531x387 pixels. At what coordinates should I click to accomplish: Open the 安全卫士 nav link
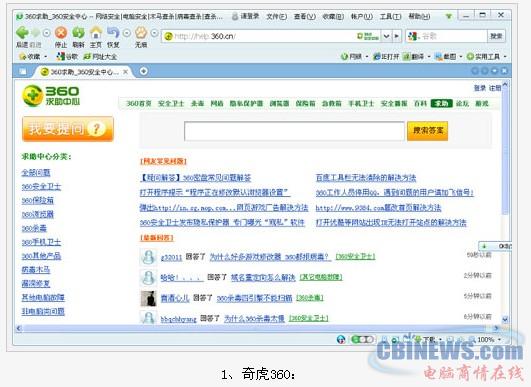(x=171, y=104)
